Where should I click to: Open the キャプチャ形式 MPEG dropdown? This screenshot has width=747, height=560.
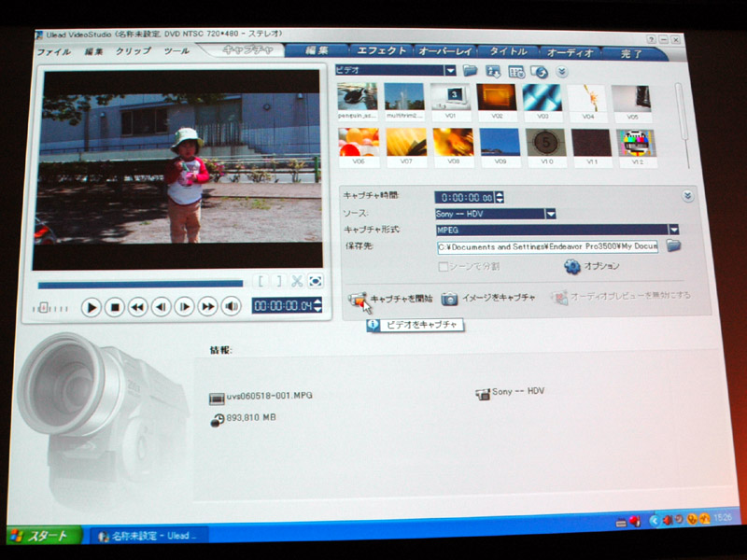click(x=672, y=230)
